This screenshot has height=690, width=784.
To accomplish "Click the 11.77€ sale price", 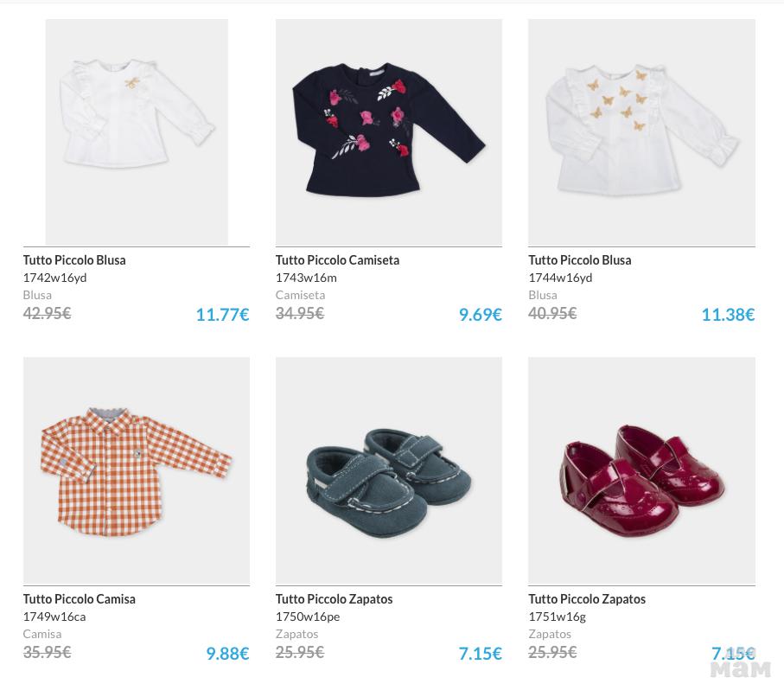I will [x=222, y=315].
